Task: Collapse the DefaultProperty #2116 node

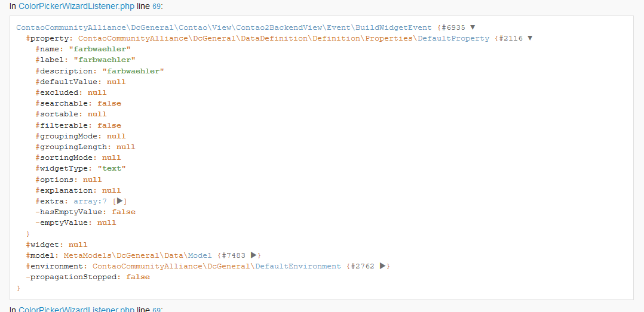Action: coord(530,38)
